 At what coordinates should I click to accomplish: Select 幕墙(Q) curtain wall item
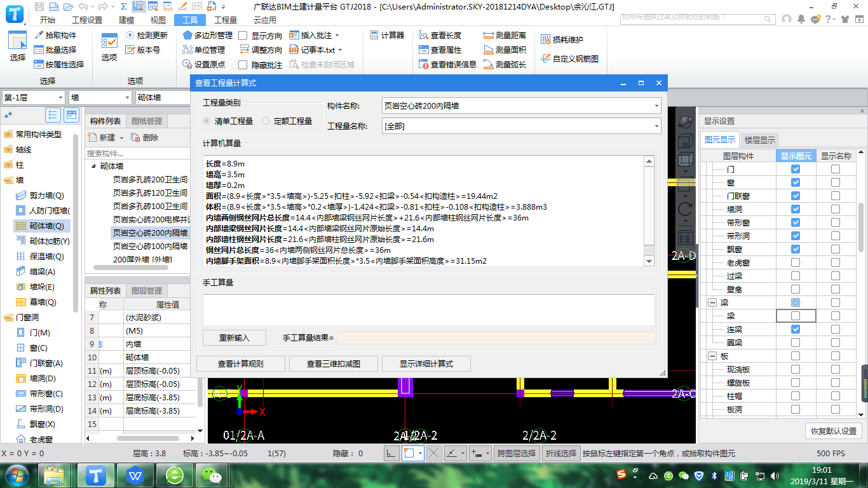[x=36, y=302]
